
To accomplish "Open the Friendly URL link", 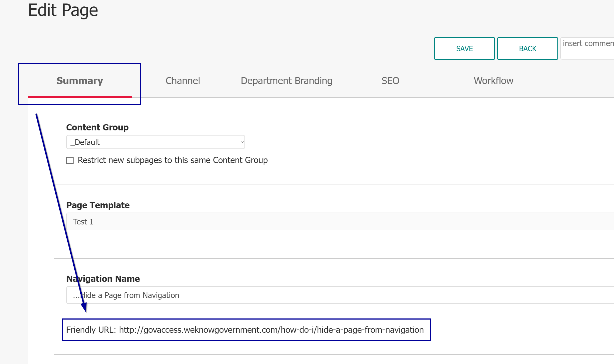I will point(271,330).
